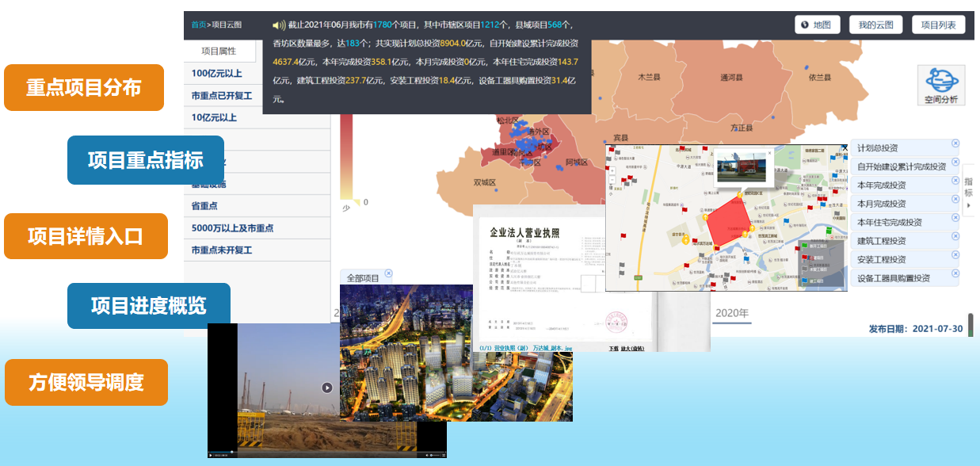Remove the 安装工程投资 indicator tag

[x=955, y=255]
